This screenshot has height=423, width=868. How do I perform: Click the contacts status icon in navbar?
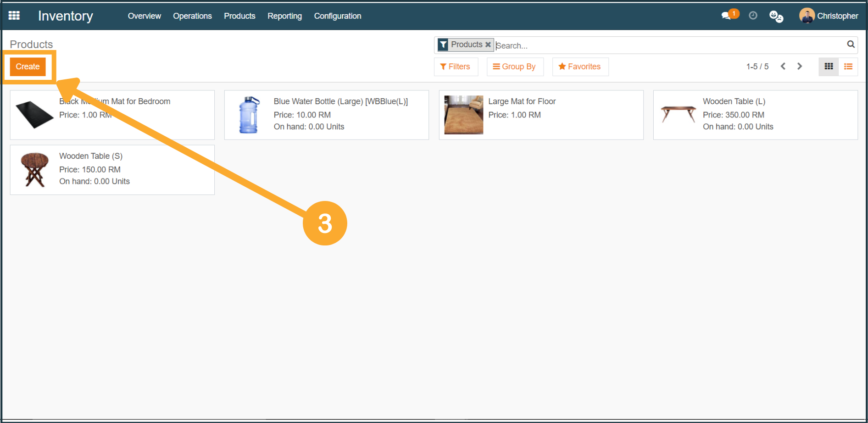click(x=776, y=17)
